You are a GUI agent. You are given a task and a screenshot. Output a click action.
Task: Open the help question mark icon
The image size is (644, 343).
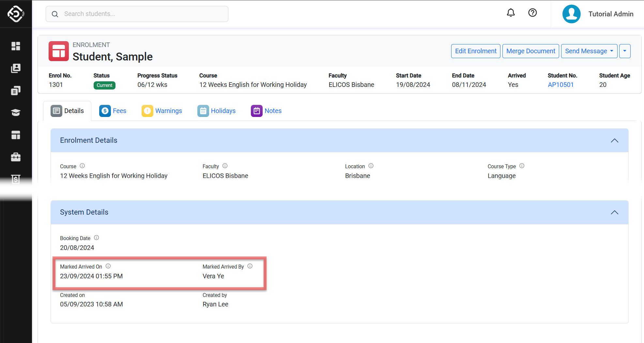(532, 13)
